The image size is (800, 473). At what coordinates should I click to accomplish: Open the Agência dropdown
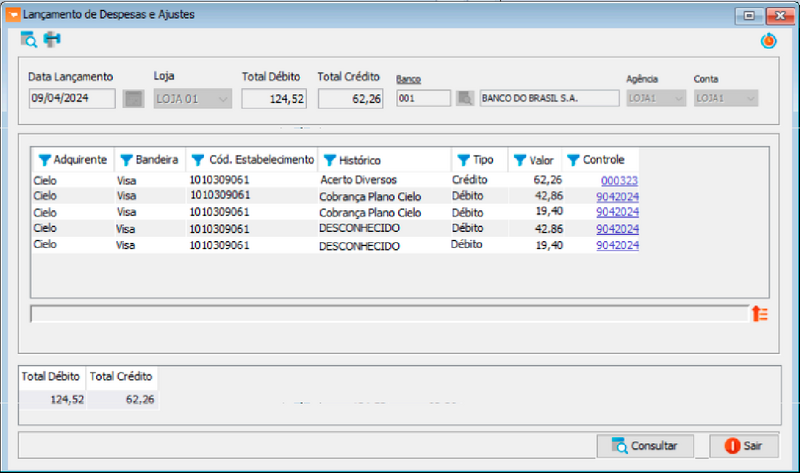pos(677,98)
